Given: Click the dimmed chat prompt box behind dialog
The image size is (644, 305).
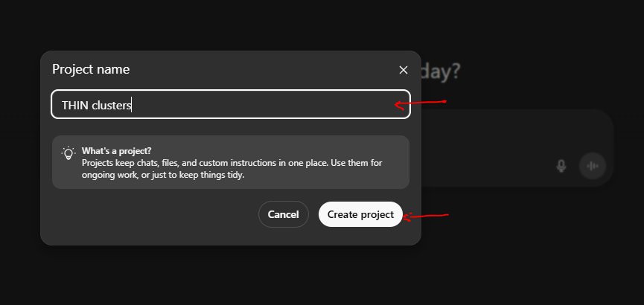Looking at the screenshot, I should pos(514,134).
